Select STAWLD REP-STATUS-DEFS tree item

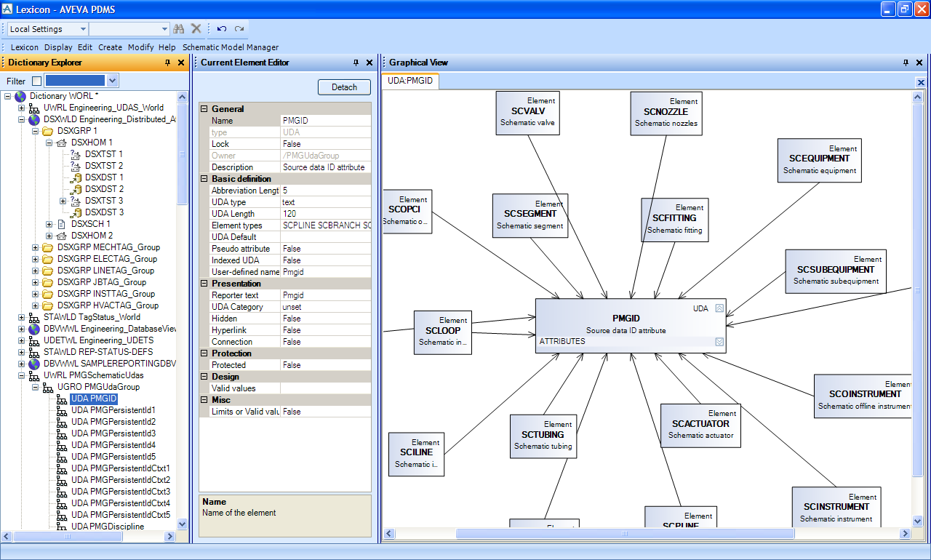(98, 352)
